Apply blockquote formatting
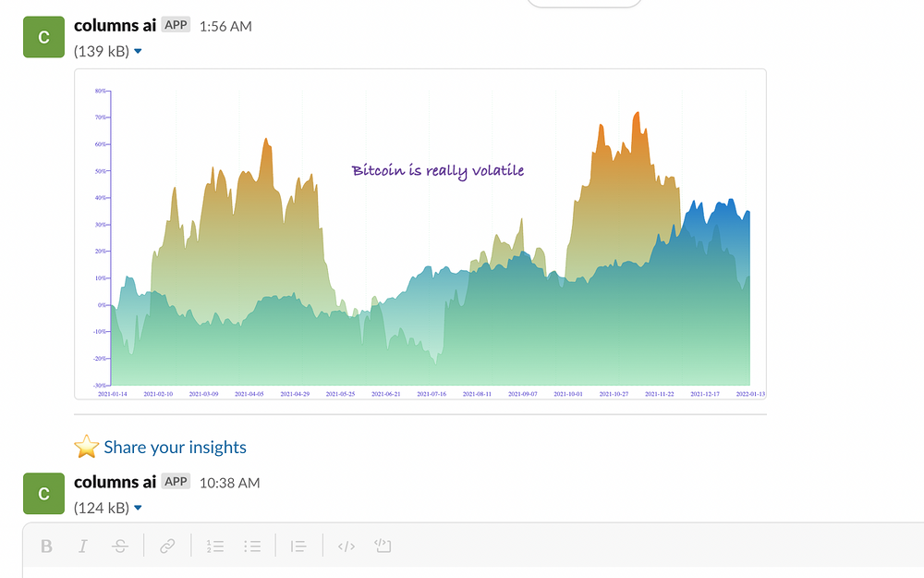Screen dimensions: 924x578 [x=298, y=547]
